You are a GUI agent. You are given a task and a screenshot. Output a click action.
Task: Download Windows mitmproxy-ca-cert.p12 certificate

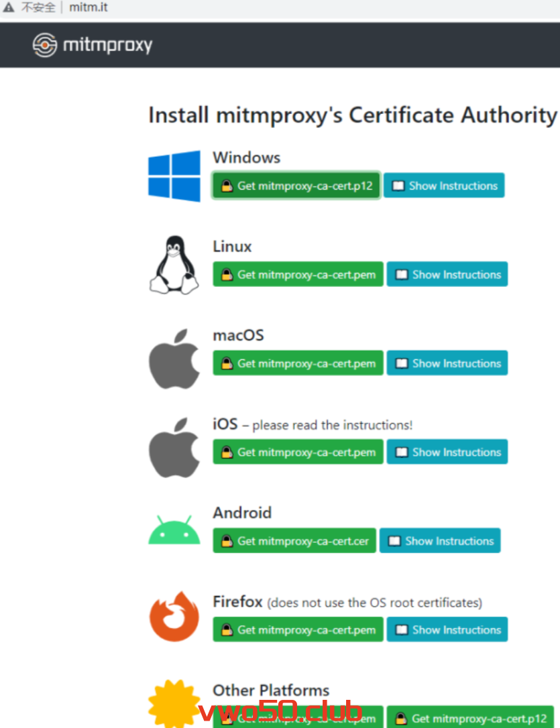tap(296, 186)
